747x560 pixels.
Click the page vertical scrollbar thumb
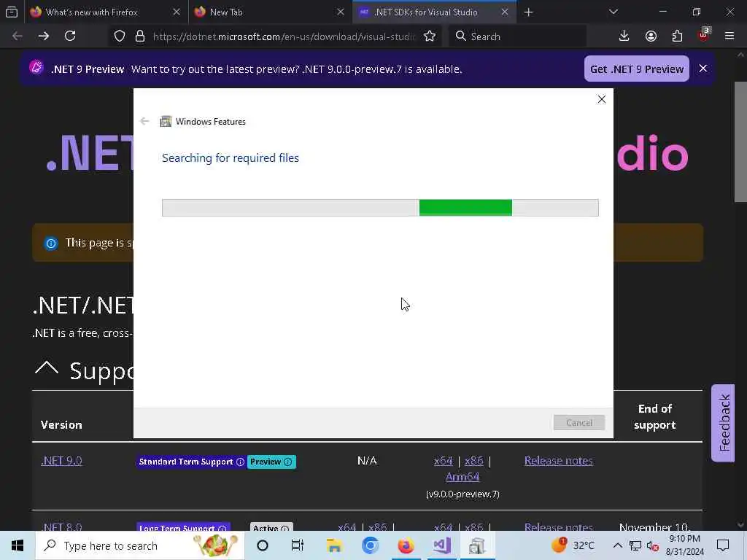[741, 142]
